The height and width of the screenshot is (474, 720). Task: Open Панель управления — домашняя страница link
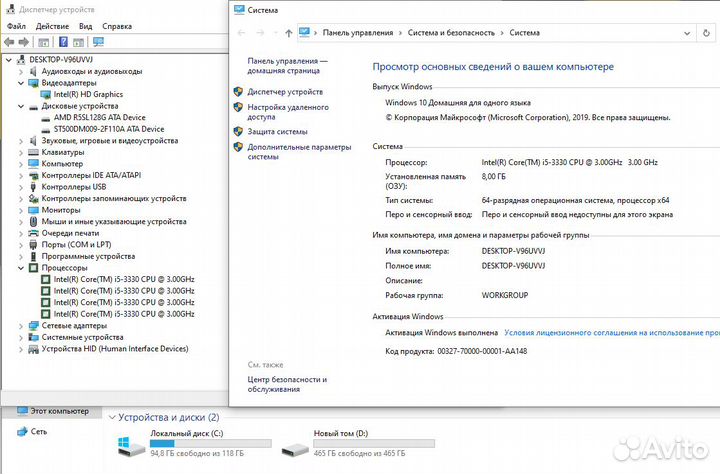tap(287, 66)
